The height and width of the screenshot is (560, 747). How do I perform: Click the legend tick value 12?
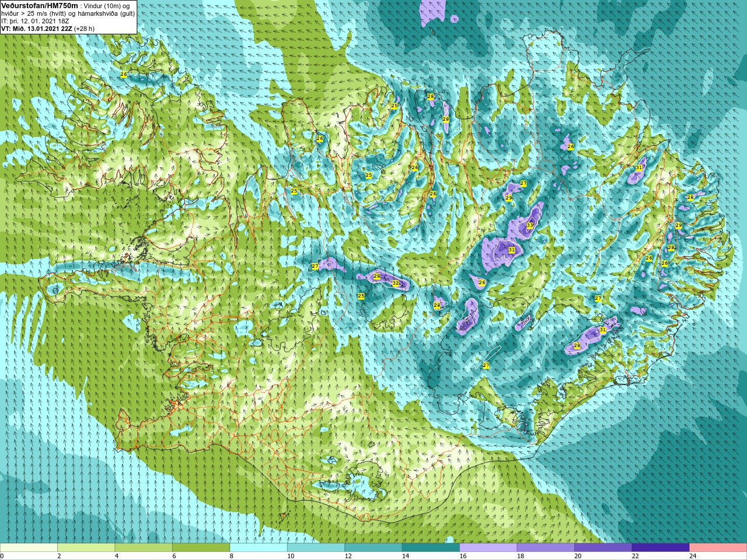tap(348, 556)
